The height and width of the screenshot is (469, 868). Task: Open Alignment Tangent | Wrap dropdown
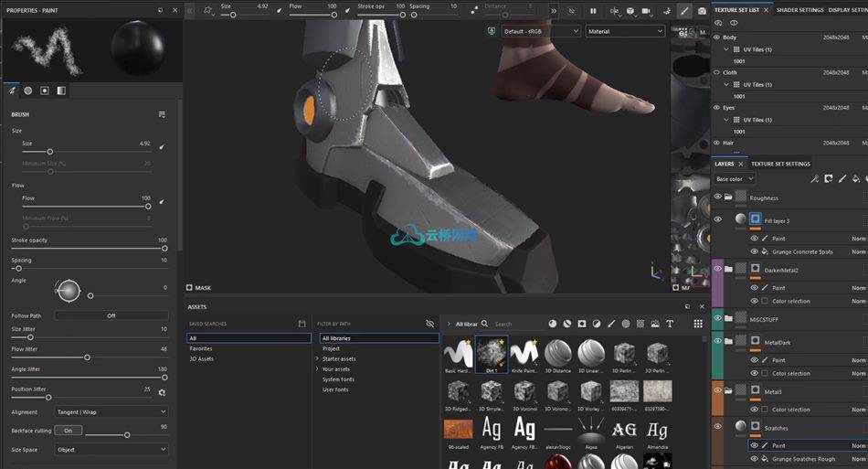111,412
